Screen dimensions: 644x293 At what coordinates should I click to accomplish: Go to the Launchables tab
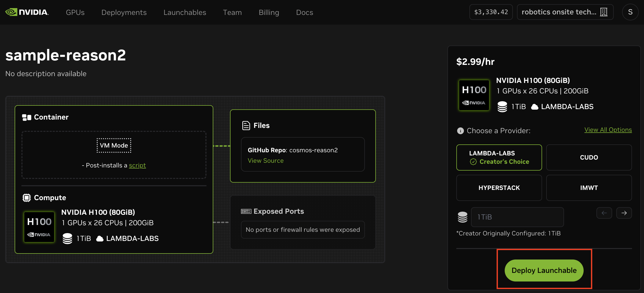point(185,12)
